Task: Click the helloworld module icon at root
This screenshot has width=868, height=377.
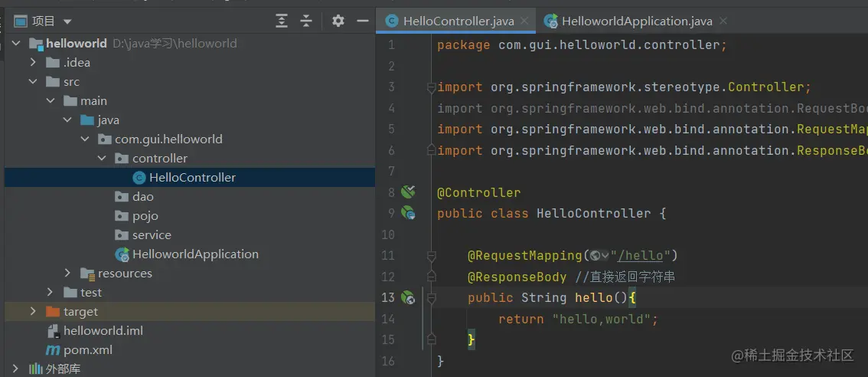Action: coord(35,43)
